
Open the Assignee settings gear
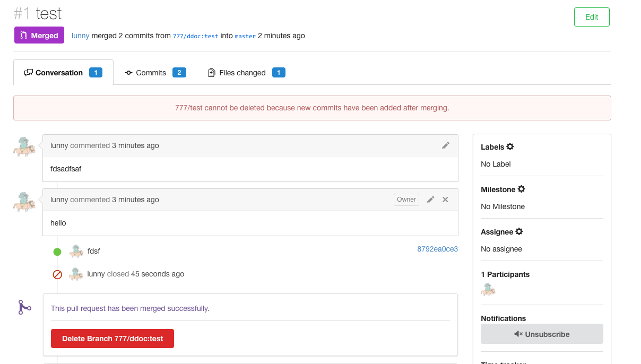[519, 231]
